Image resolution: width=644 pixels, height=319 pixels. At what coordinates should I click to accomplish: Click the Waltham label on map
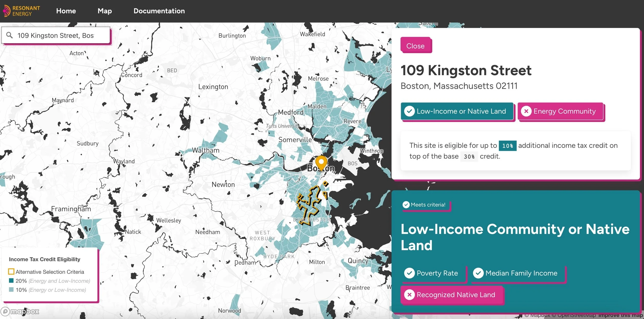(206, 150)
